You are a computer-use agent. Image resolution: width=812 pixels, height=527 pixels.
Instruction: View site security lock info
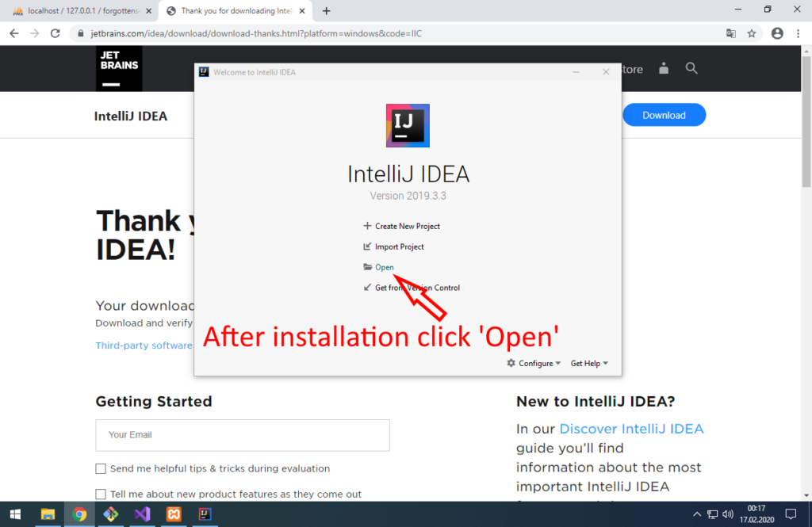click(x=80, y=33)
